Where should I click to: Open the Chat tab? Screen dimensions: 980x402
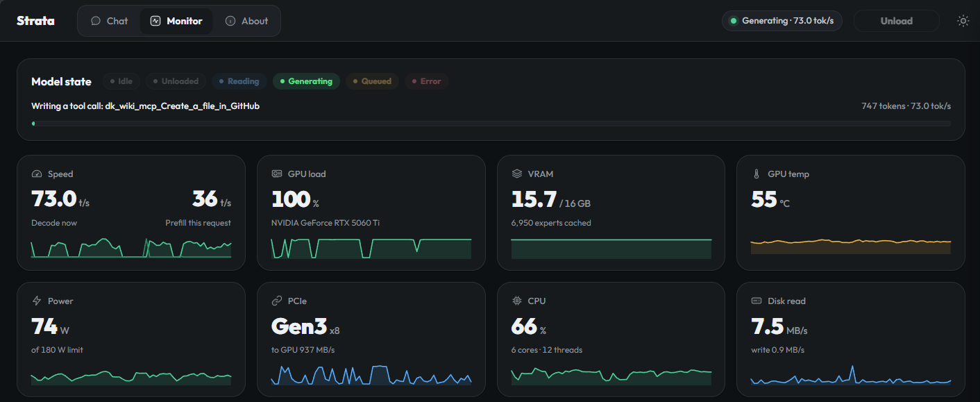click(110, 21)
